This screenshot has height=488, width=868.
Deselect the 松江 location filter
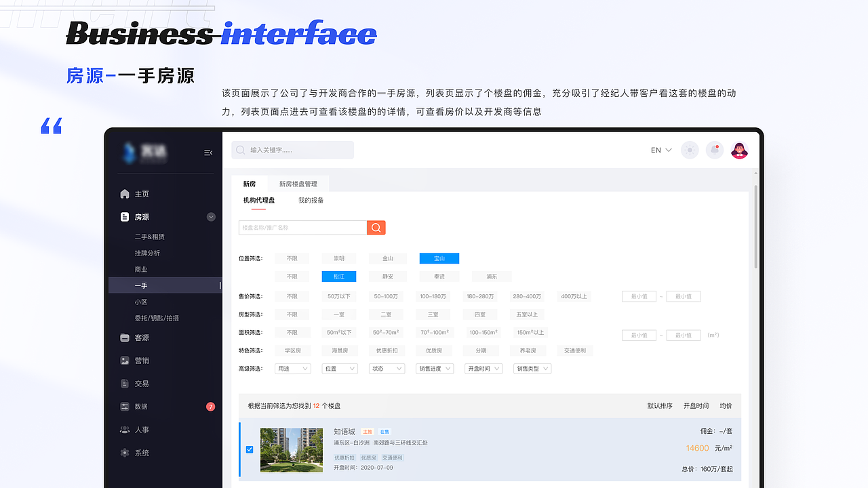[339, 277]
